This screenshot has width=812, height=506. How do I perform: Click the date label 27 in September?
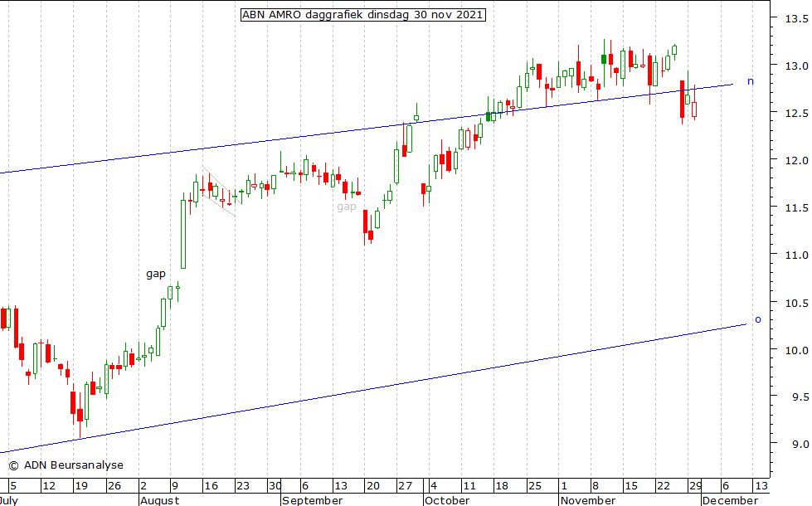pyautogui.click(x=405, y=486)
